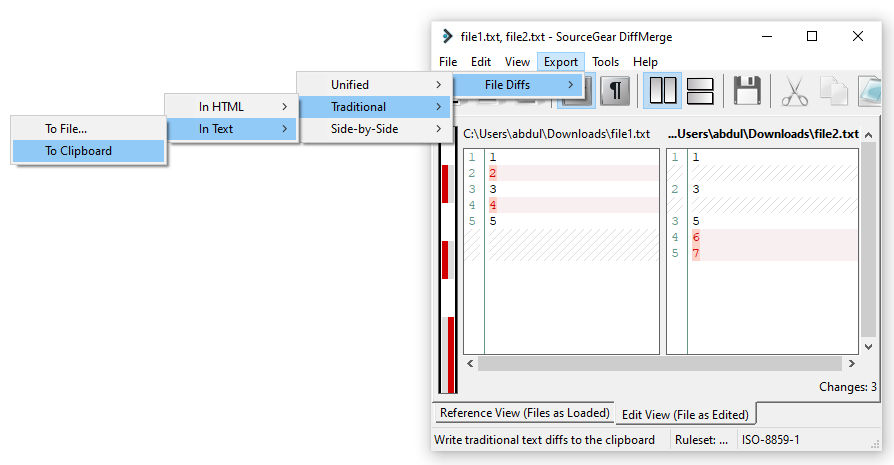Click the Export menu
The height and width of the screenshot is (465, 894).
(x=560, y=62)
